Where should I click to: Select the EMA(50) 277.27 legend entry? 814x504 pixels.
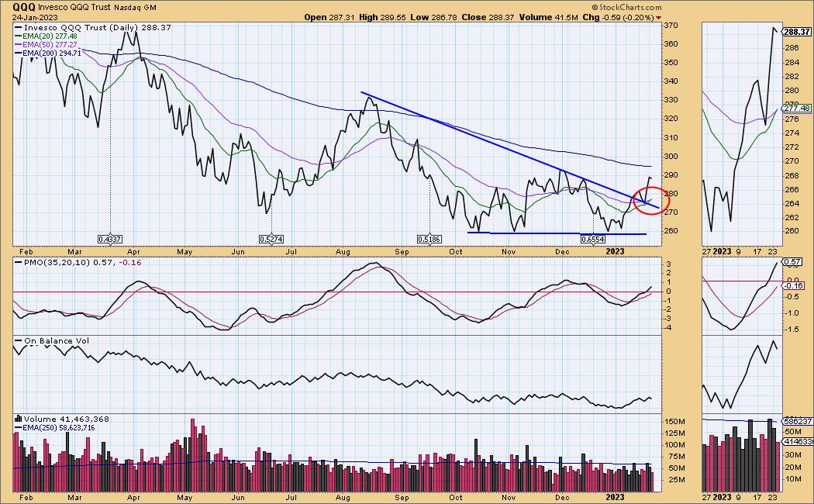pos(47,45)
